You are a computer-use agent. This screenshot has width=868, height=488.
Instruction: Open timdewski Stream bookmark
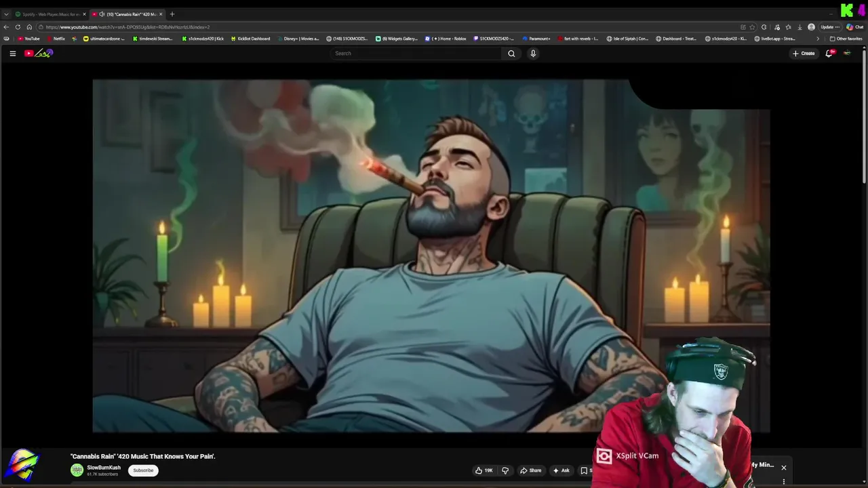click(x=153, y=39)
